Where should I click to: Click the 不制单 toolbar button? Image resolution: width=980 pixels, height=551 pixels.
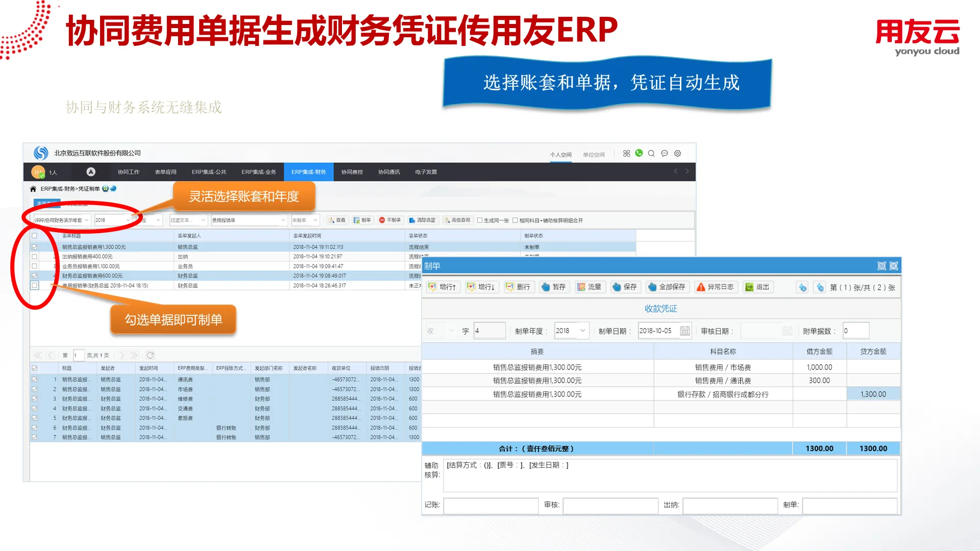390,220
